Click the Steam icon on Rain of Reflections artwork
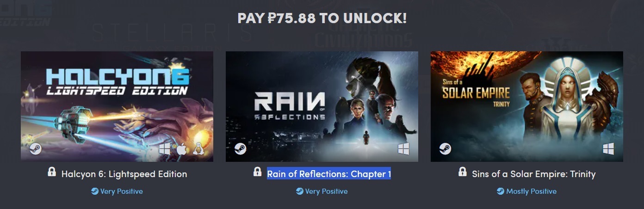Viewport: 644px width, 209px height. click(x=240, y=149)
